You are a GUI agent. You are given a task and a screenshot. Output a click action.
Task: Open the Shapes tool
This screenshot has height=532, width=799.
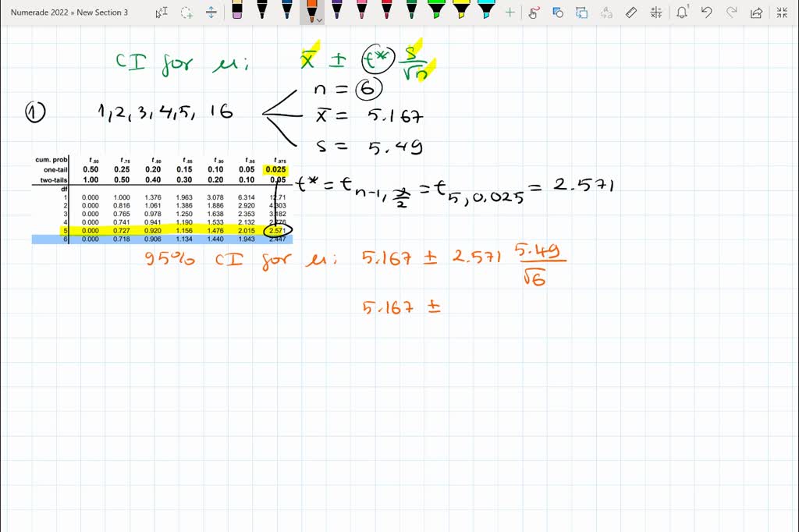click(558, 12)
